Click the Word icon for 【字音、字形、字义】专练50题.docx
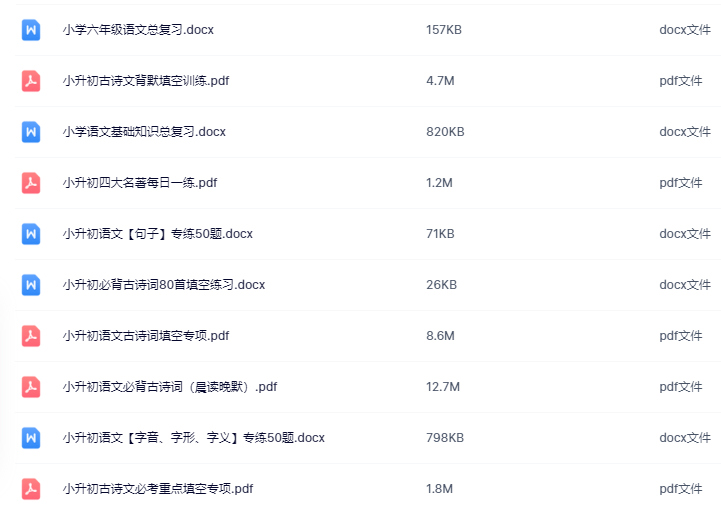The width and height of the screenshot is (721, 512). 31,438
